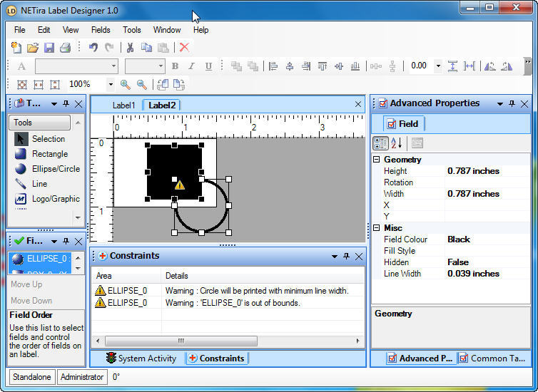Undo the last action

coord(93,48)
